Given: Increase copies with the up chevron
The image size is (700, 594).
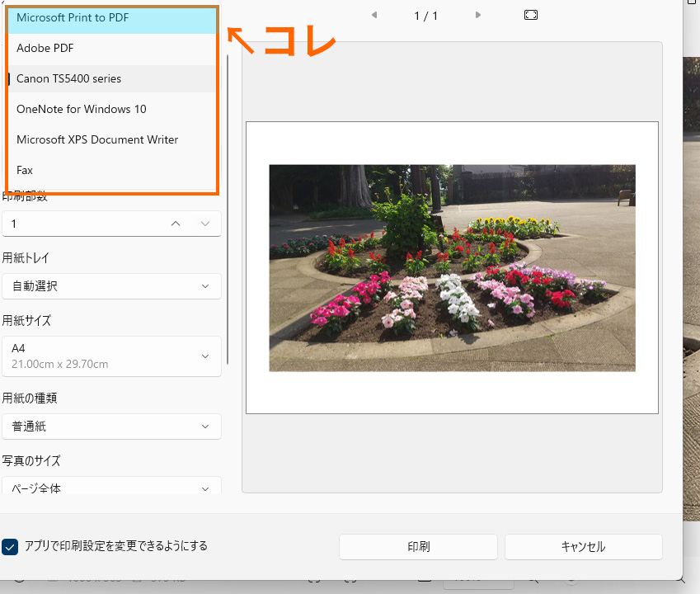Looking at the screenshot, I should (176, 224).
